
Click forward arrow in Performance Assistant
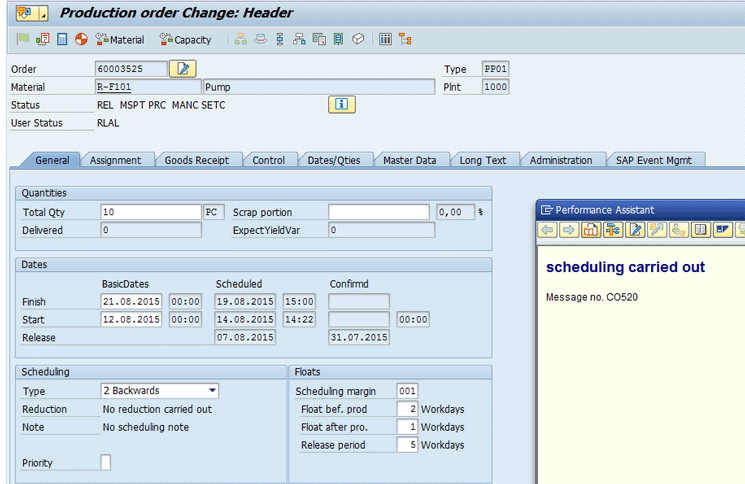[569, 230]
